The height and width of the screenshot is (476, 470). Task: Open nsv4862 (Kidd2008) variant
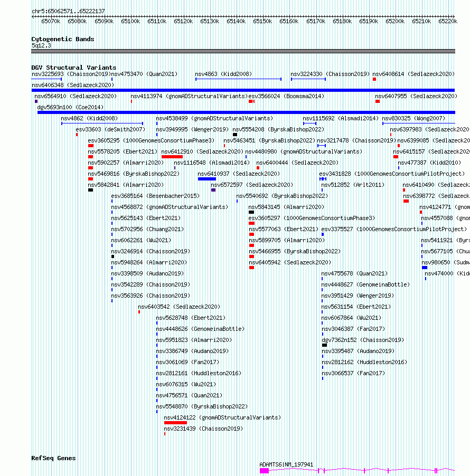pyautogui.click(x=89, y=118)
